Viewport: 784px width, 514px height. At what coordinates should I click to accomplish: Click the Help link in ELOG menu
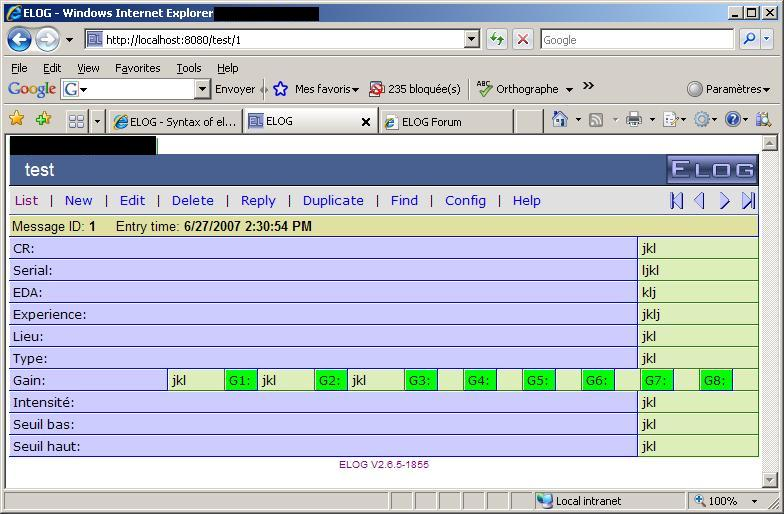tap(526, 200)
